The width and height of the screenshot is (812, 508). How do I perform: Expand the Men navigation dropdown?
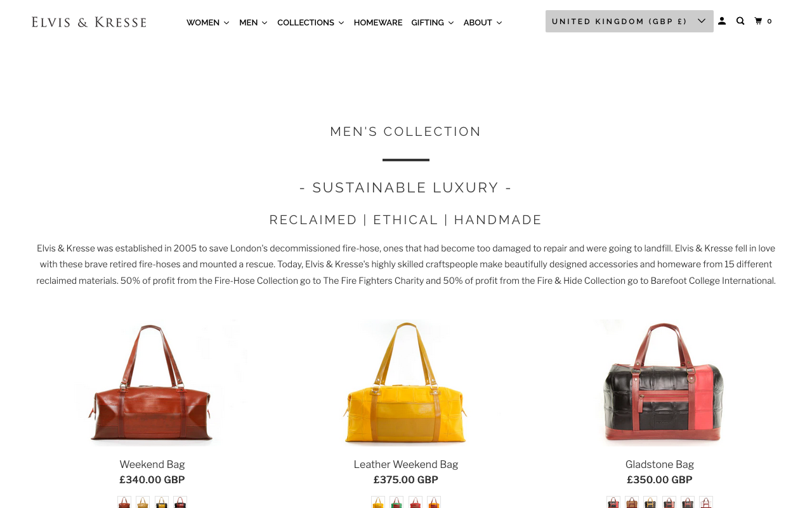254,23
